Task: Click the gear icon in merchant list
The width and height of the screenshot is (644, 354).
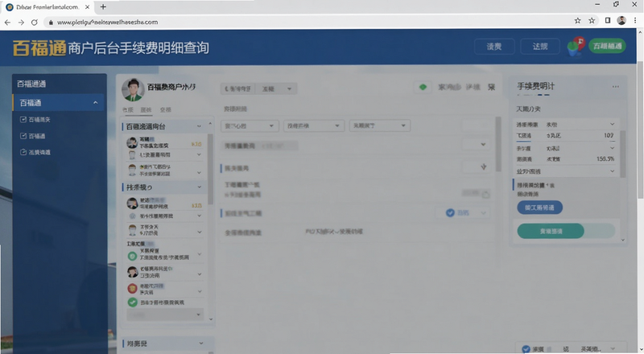Action: (132, 216)
